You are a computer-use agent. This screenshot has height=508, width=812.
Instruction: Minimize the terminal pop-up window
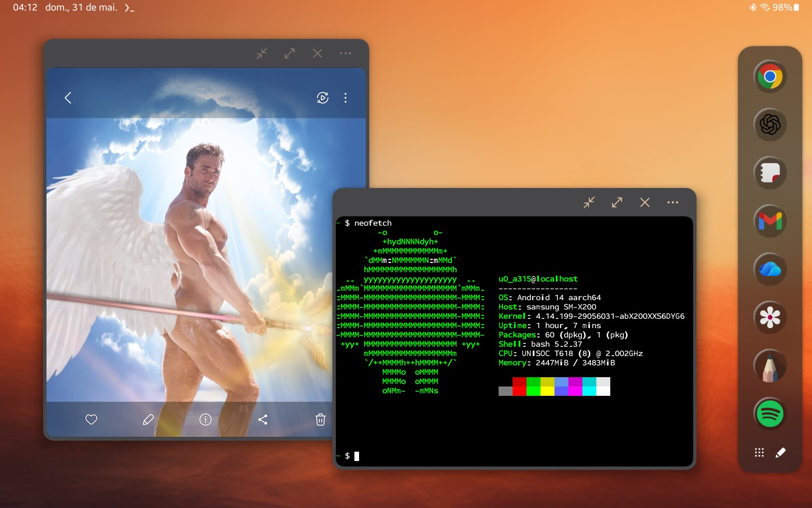click(589, 202)
